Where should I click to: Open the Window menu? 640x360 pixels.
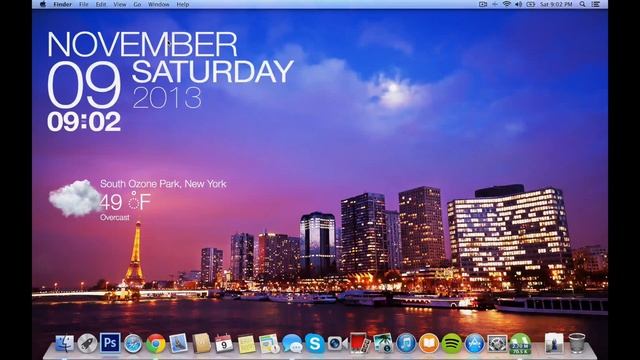(159, 4)
